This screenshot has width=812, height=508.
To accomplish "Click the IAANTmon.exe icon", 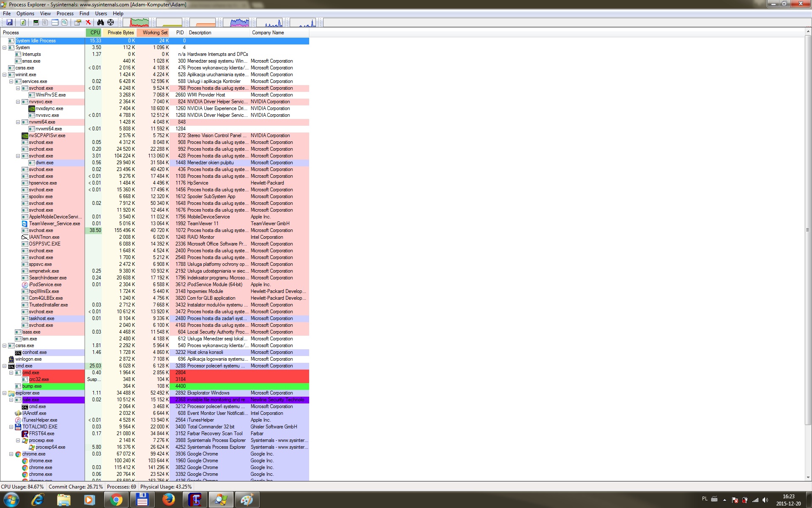I will point(25,237).
